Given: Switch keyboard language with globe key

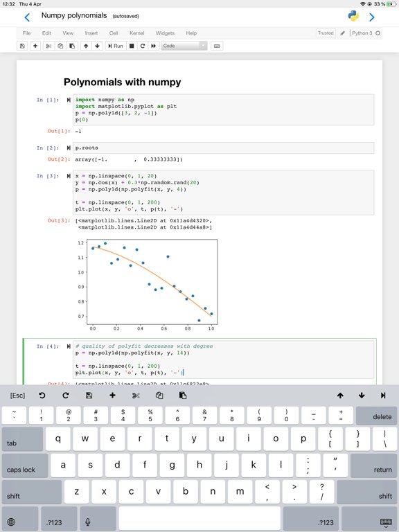Looking at the screenshot, I should 19,518.
